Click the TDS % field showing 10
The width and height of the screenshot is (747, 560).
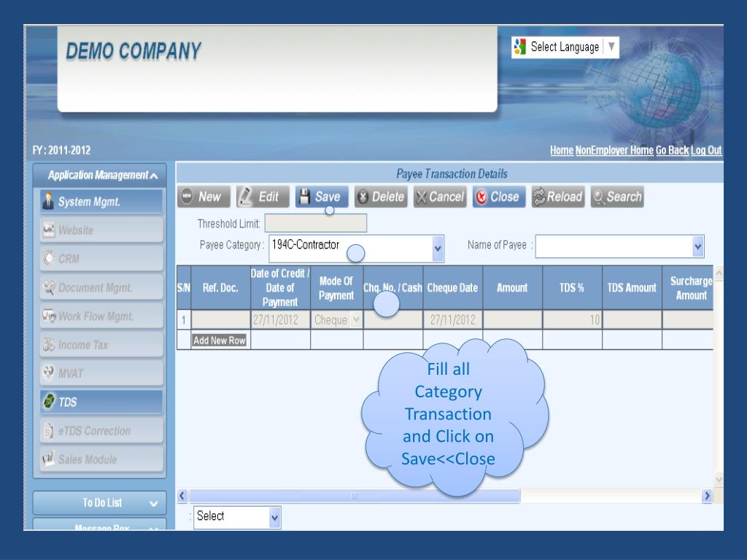(572, 319)
